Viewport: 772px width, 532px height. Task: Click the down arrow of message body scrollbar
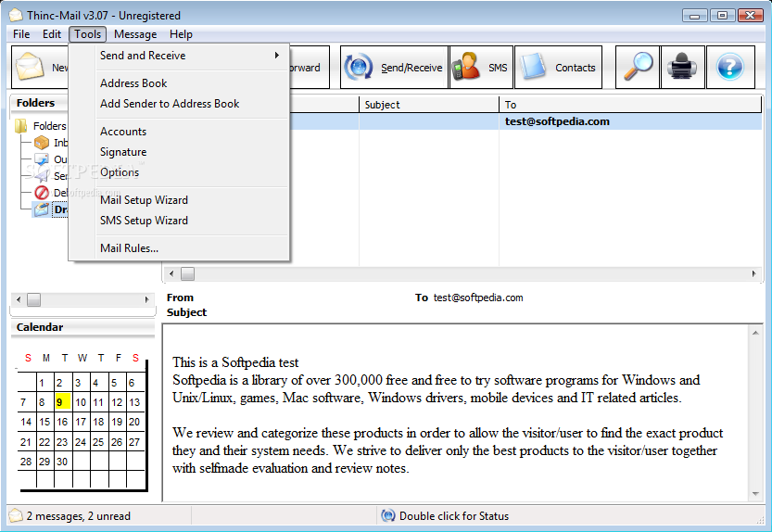[755, 494]
